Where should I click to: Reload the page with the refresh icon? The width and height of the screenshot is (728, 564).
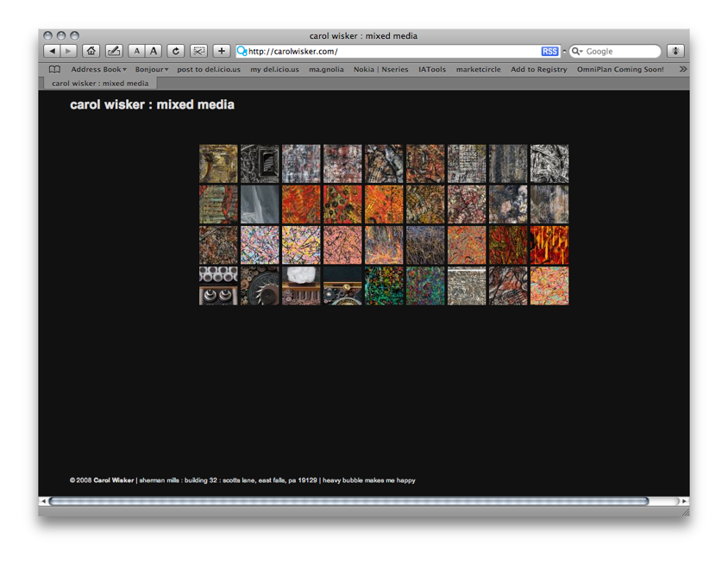pyautogui.click(x=175, y=51)
